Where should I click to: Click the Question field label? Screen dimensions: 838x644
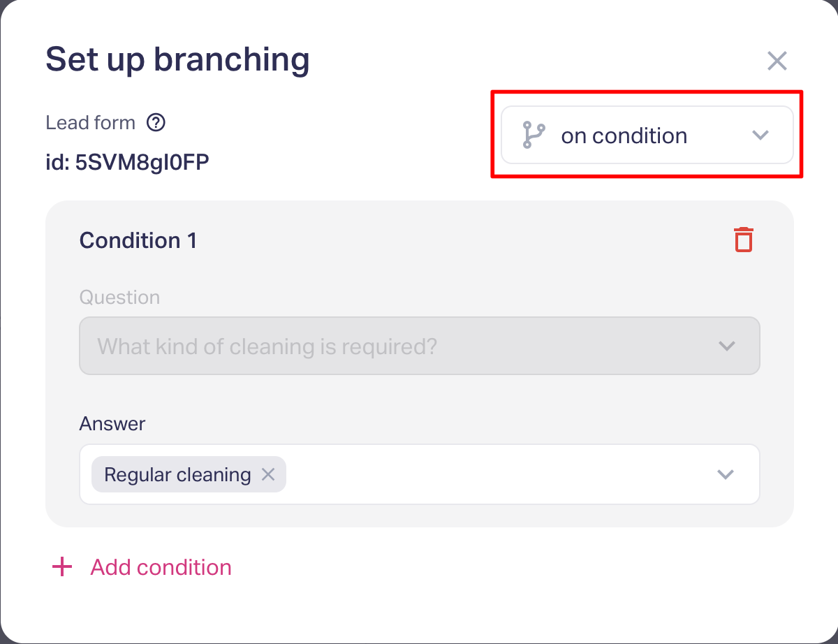(x=119, y=298)
